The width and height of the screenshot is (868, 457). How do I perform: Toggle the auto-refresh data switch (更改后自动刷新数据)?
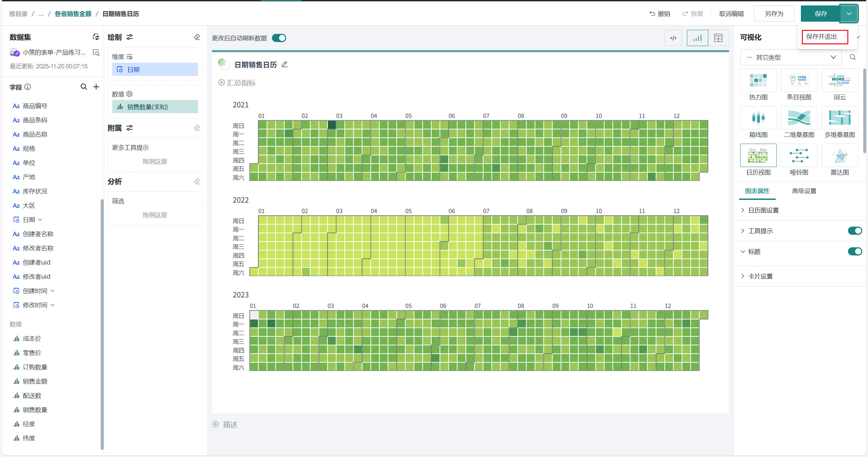click(279, 38)
